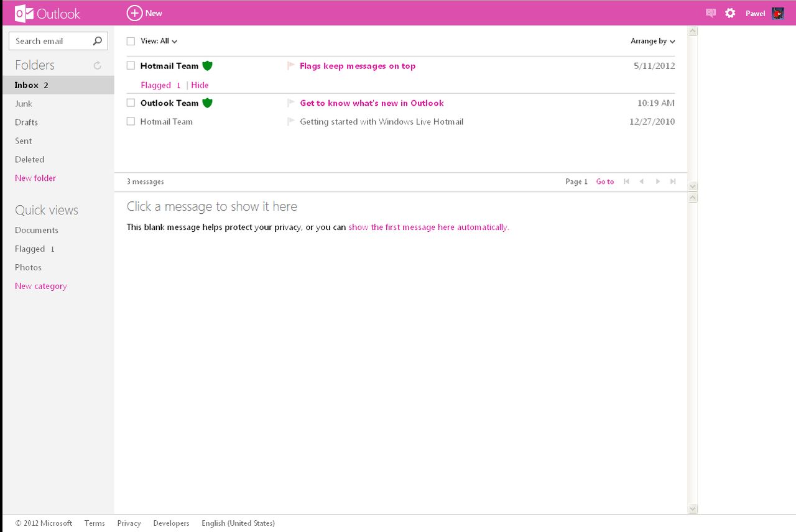The height and width of the screenshot is (532, 796).
Task: Open the Documents quick view
Action: [x=37, y=230]
